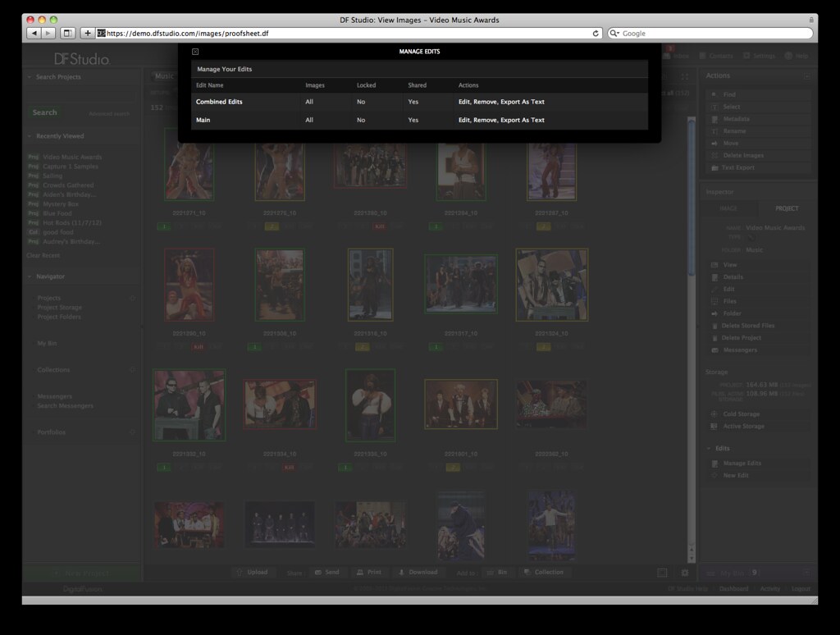
Task: Select the Main edit name cell
Action: point(203,120)
